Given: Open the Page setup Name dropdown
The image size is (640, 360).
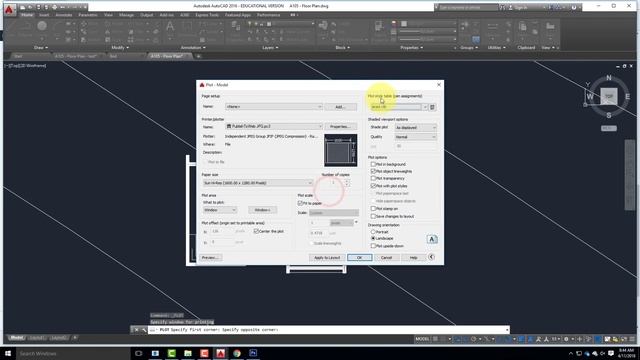Looking at the screenshot, I should (x=273, y=107).
